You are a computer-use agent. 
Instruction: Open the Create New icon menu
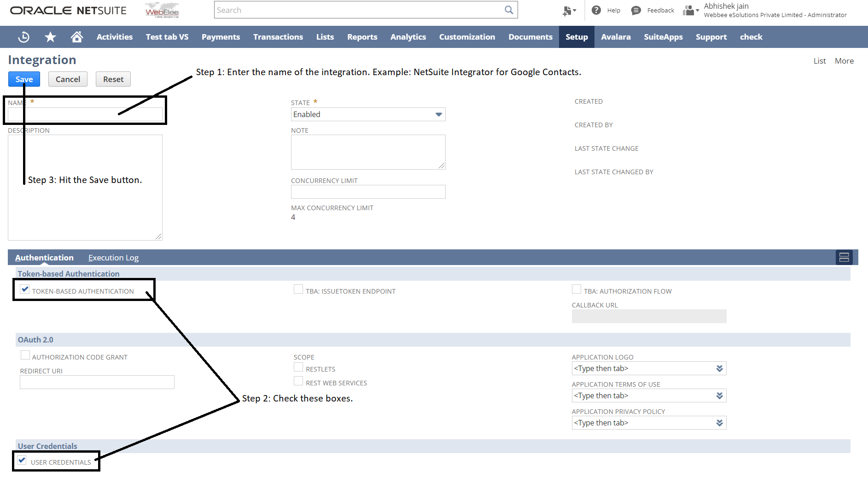569,11
